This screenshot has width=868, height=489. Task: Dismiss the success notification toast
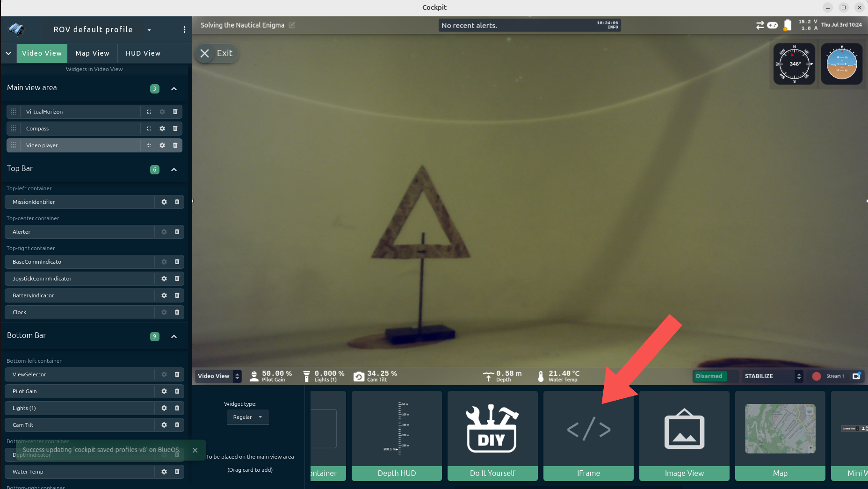point(195,450)
